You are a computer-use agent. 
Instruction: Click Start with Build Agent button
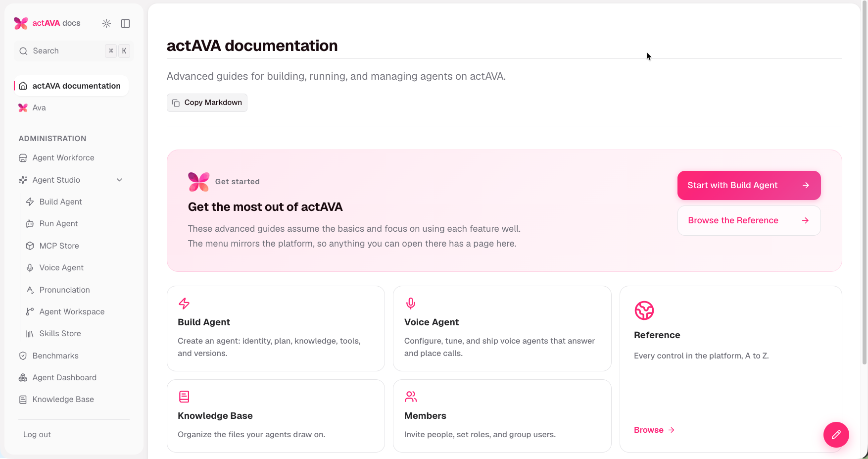coord(749,185)
